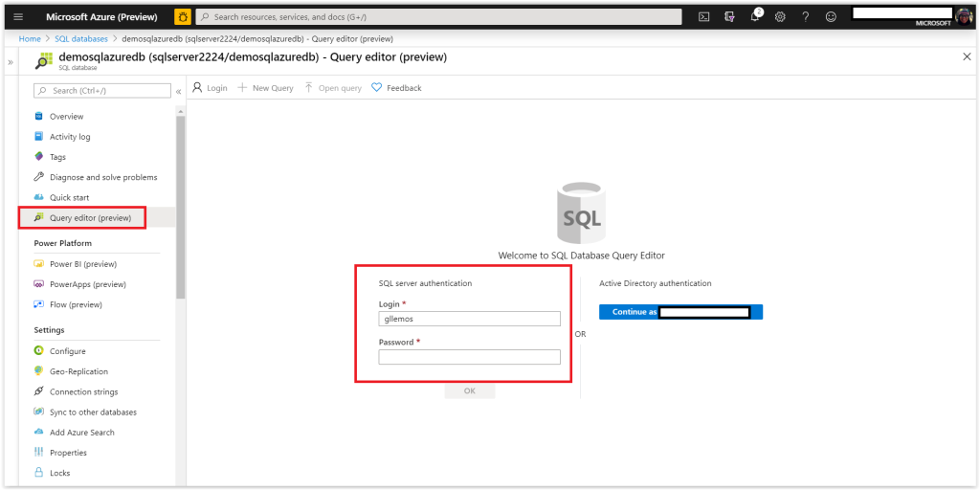Click the Flow icon

[38, 304]
